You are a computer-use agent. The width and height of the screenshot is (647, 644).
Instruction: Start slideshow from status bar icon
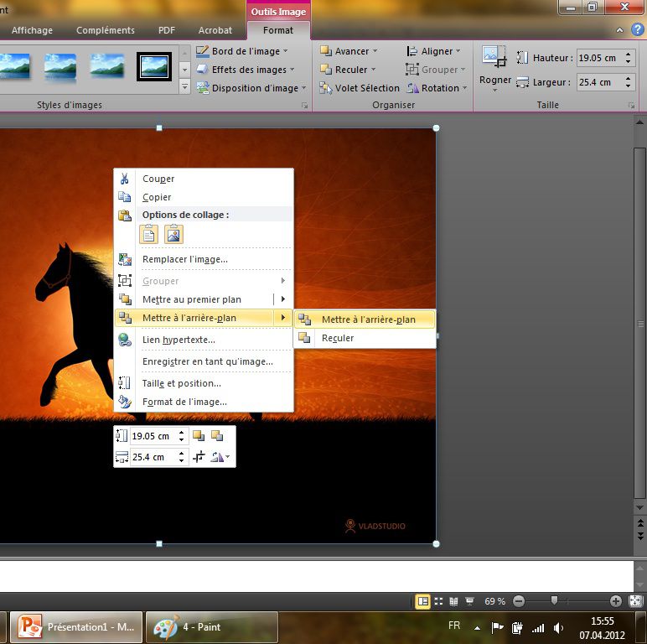click(x=469, y=601)
